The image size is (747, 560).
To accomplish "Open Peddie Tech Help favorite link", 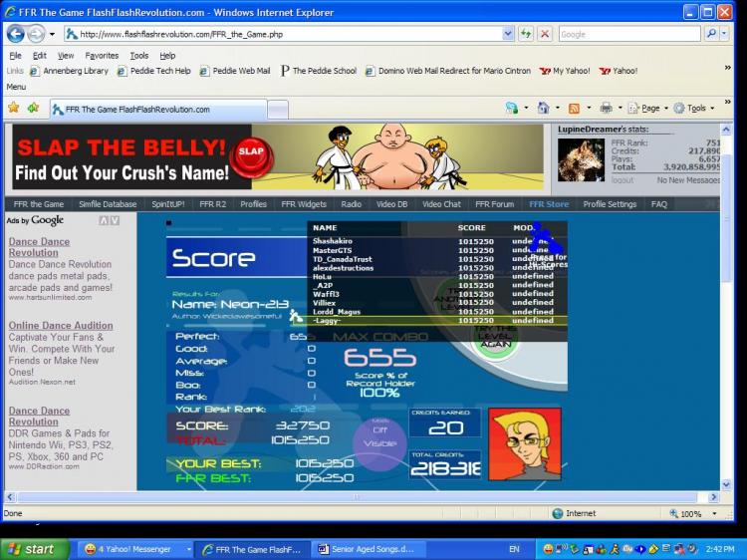I will (153, 71).
